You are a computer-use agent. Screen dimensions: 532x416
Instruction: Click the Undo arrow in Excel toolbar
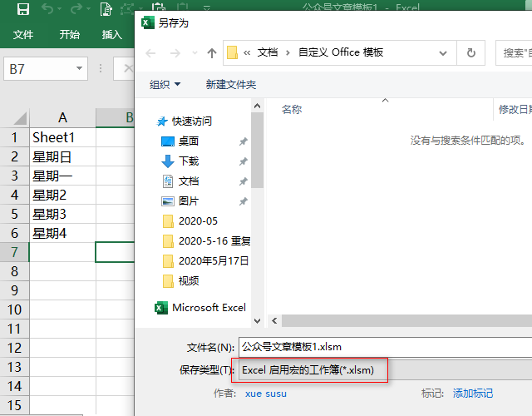(x=47, y=9)
